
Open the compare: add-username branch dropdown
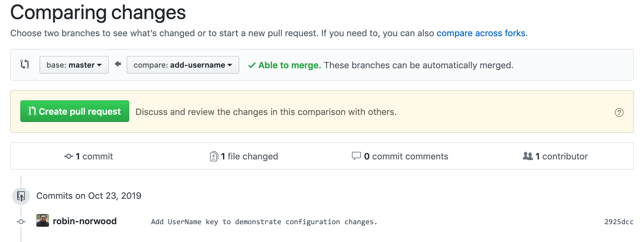(x=183, y=65)
